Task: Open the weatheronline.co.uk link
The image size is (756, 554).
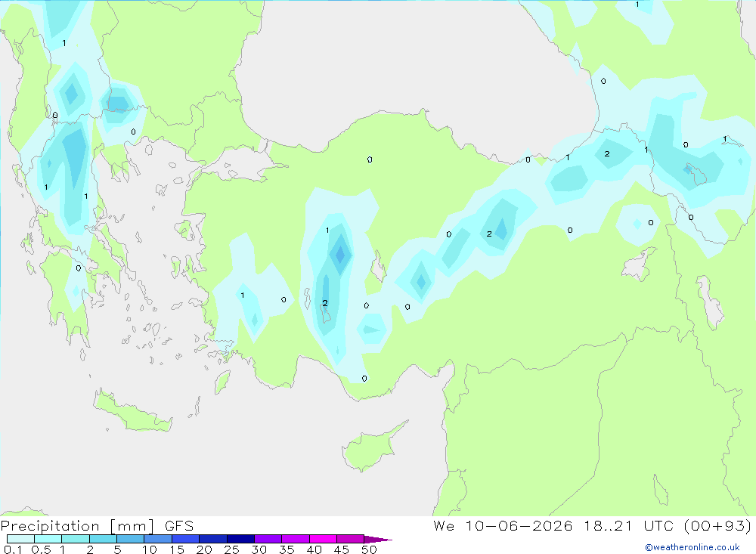Action: (x=692, y=547)
